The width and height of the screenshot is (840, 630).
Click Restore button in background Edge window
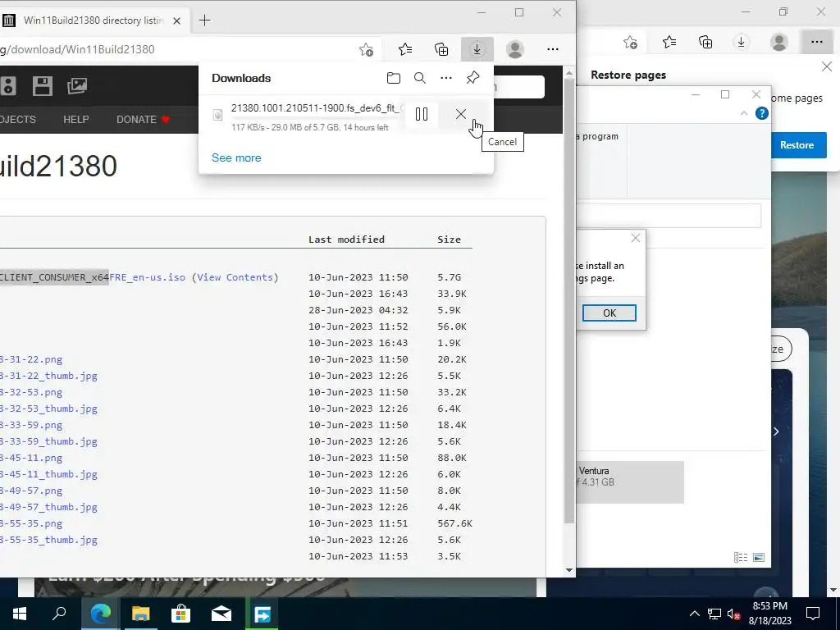click(x=797, y=145)
